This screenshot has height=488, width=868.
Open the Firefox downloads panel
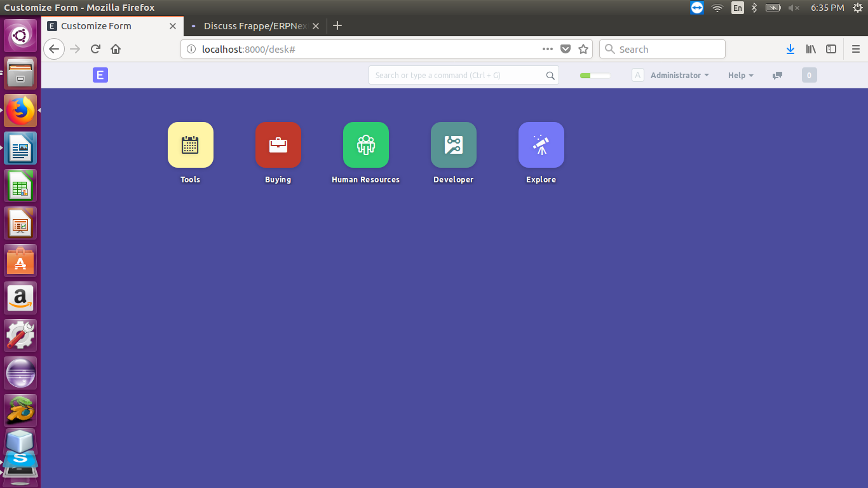point(790,49)
